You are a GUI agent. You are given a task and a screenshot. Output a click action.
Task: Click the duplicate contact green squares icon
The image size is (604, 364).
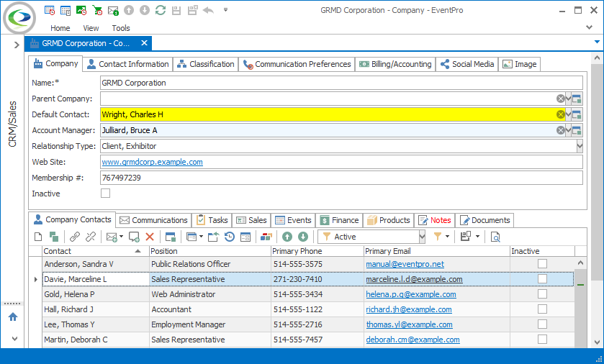click(54, 237)
